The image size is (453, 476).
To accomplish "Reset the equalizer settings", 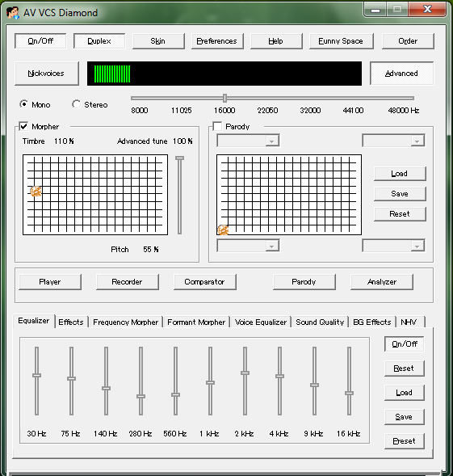I will click(x=405, y=369).
